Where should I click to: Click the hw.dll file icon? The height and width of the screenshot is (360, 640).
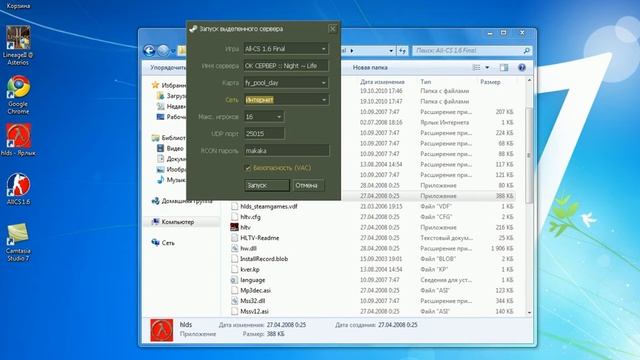(234, 248)
